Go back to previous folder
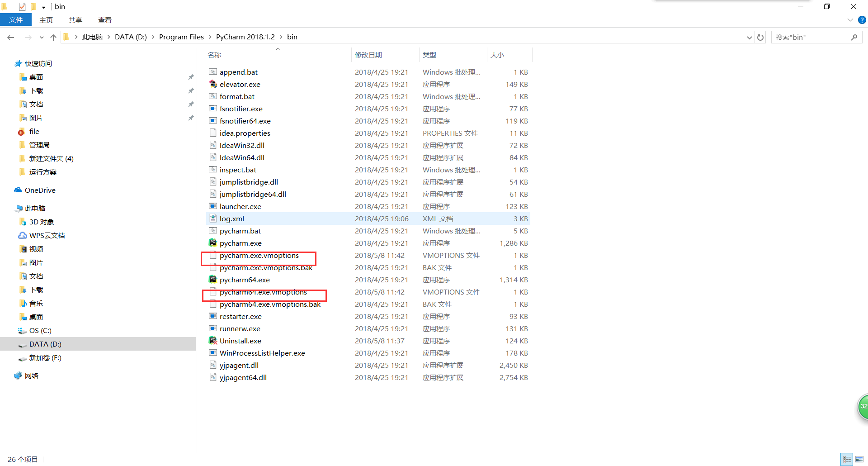The width and height of the screenshot is (868, 466). tap(11, 37)
